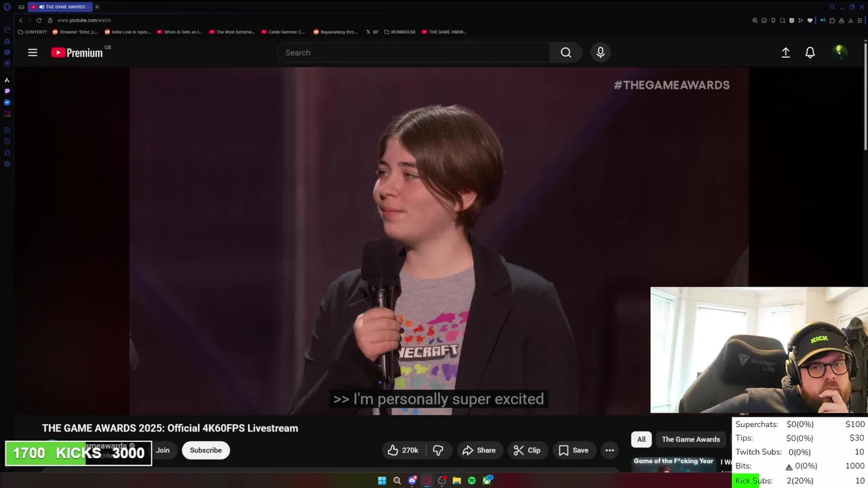The width and height of the screenshot is (868, 488).
Task: Share the Game Awards video
Action: click(479, 450)
